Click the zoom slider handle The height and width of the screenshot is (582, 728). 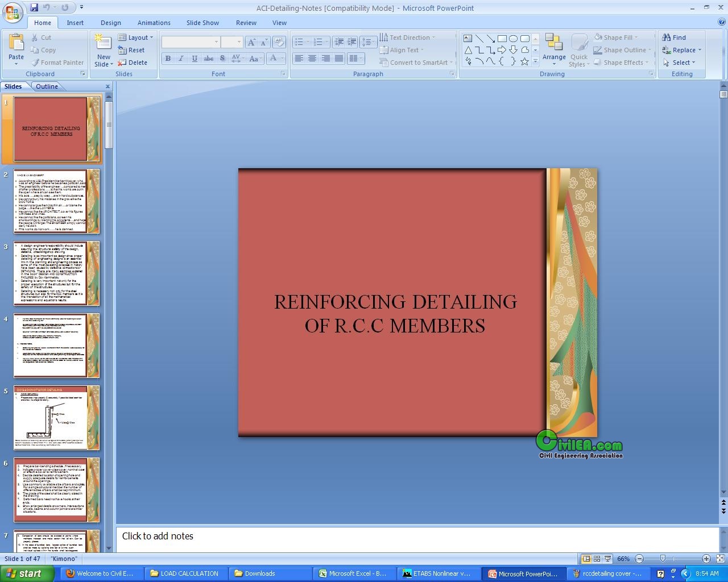tap(663, 559)
